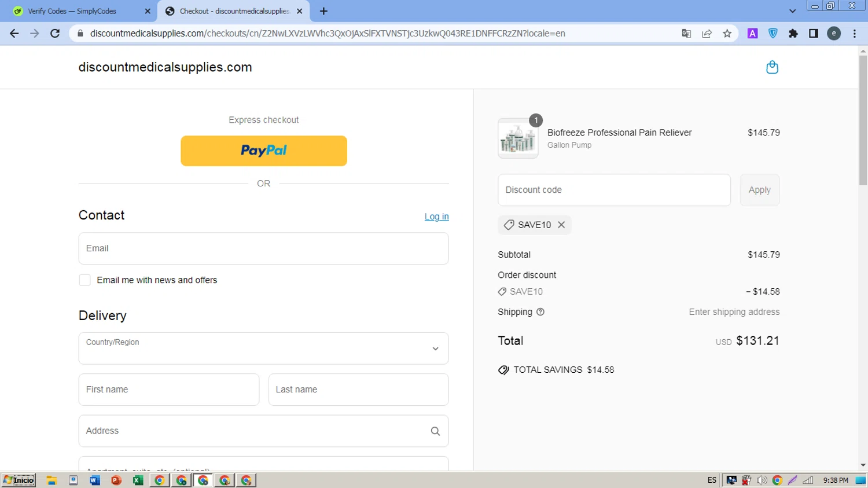Click the Biofreeze product thumbnail
Viewport: 868px width, 488px height.
(x=517, y=138)
